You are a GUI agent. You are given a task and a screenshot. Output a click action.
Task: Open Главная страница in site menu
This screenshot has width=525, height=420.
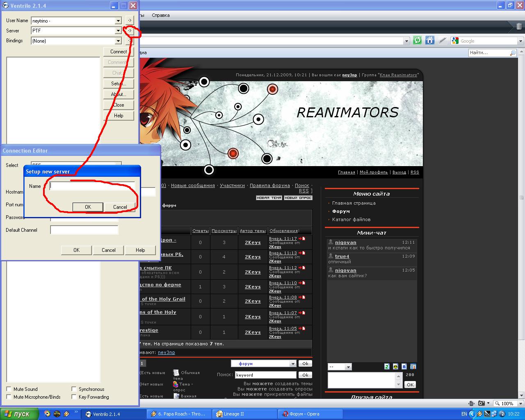(x=354, y=203)
